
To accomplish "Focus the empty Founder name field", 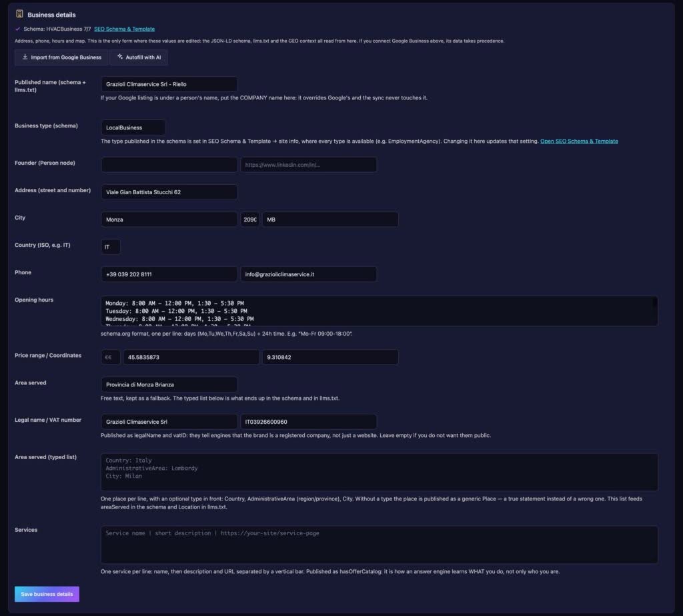I will click(169, 165).
